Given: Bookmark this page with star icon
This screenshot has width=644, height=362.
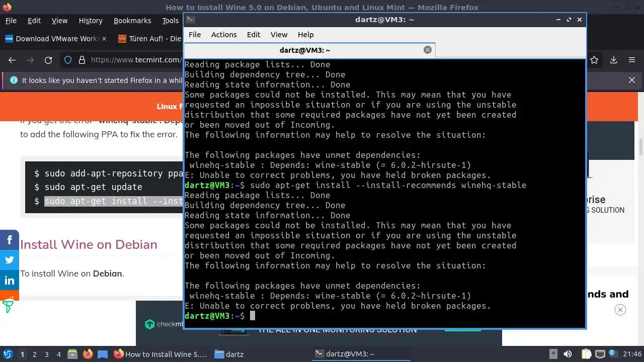Looking at the screenshot, I should pos(594,60).
